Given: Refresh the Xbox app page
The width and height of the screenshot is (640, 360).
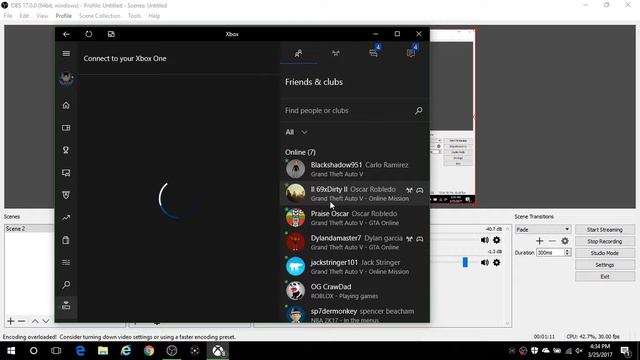Looking at the screenshot, I should [89, 34].
